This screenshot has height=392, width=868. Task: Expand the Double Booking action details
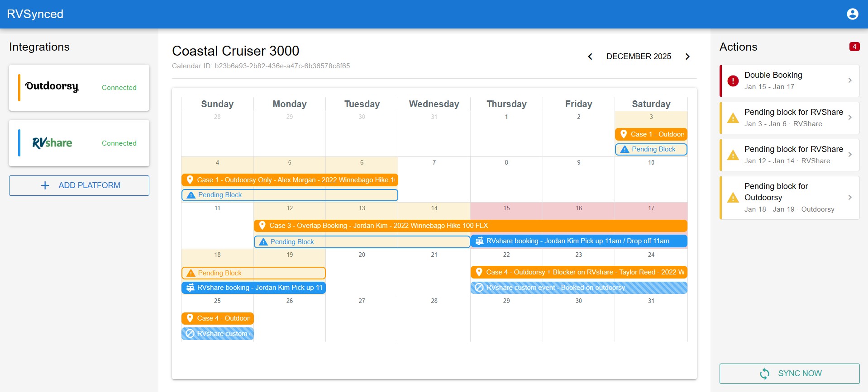(850, 80)
